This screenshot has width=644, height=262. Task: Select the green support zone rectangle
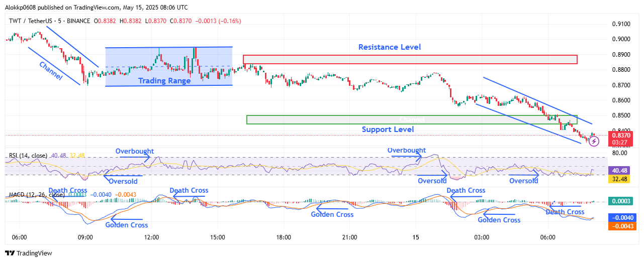tap(412, 119)
